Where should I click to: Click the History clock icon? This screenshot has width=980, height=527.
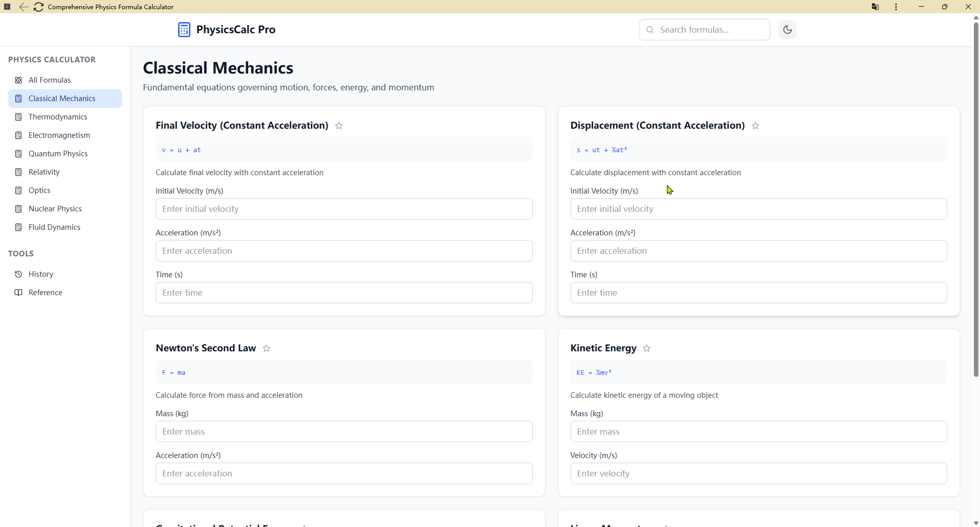pyautogui.click(x=18, y=274)
